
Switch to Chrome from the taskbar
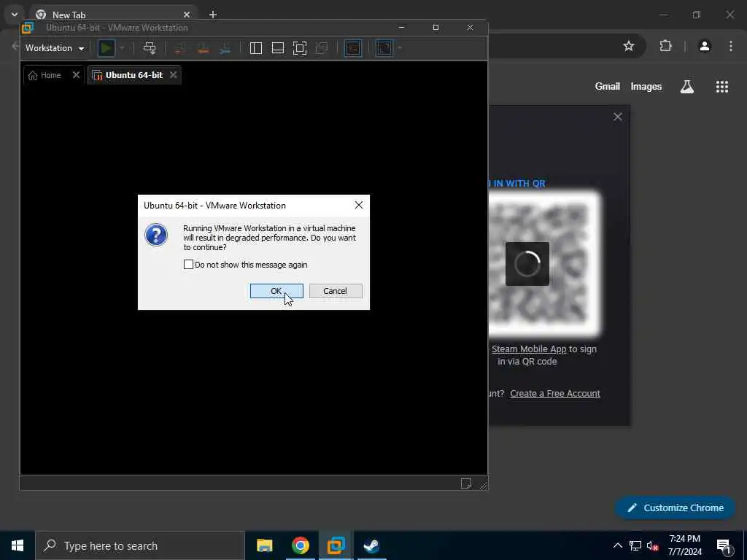tap(300, 545)
